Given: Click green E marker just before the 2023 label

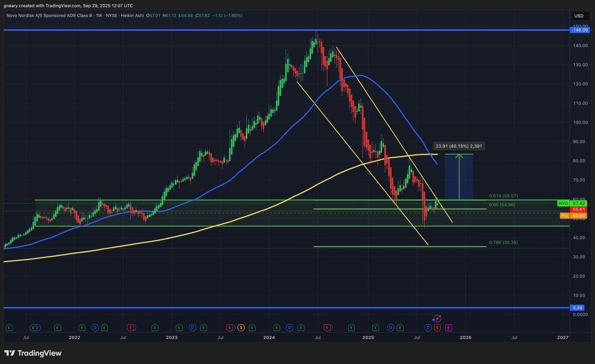Looking at the screenshot, I should coord(155,328).
